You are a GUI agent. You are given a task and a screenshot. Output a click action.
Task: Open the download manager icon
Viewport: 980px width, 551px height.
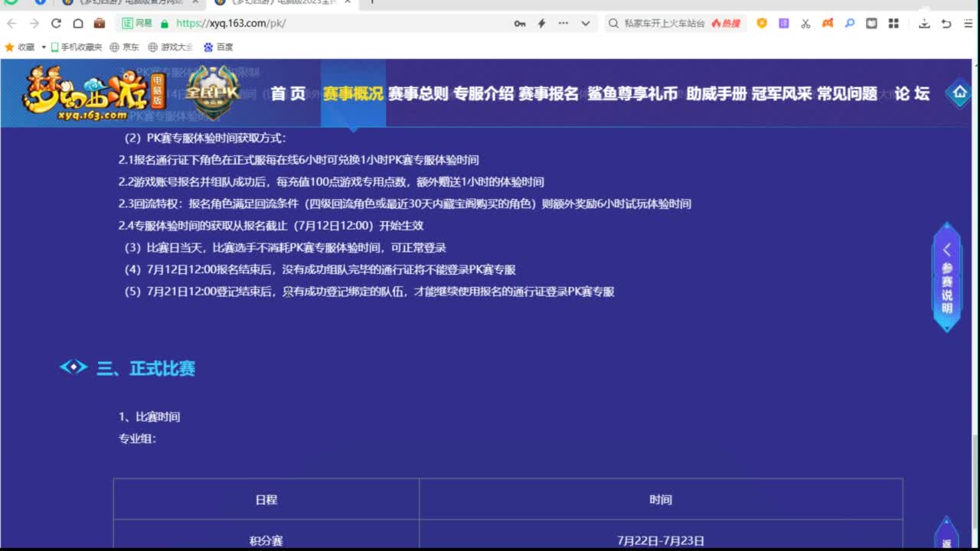[x=925, y=24]
